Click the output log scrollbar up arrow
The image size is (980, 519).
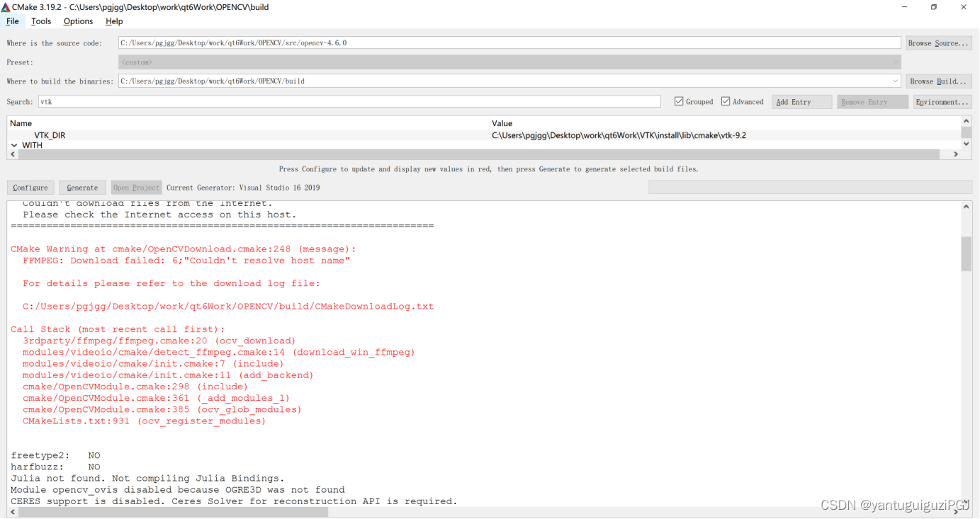coord(965,205)
